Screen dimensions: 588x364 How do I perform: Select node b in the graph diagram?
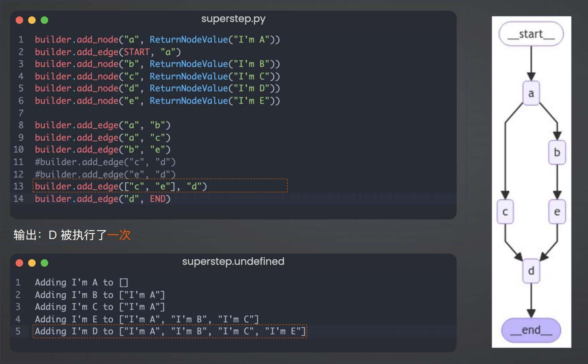[557, 153]
